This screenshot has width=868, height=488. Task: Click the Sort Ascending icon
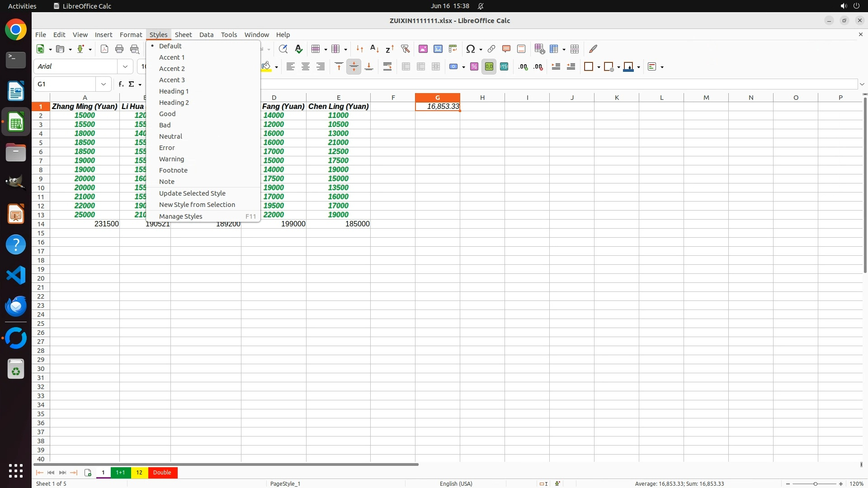click(x=375, y=49)
